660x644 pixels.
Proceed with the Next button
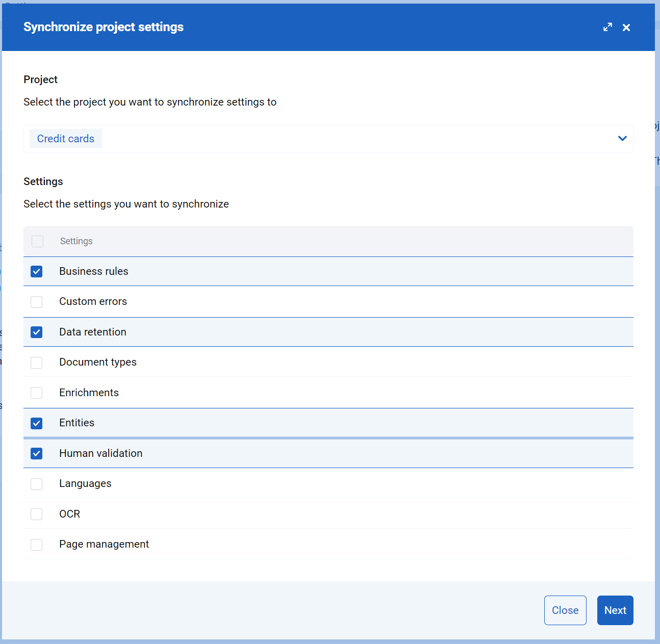coord(615,610)
